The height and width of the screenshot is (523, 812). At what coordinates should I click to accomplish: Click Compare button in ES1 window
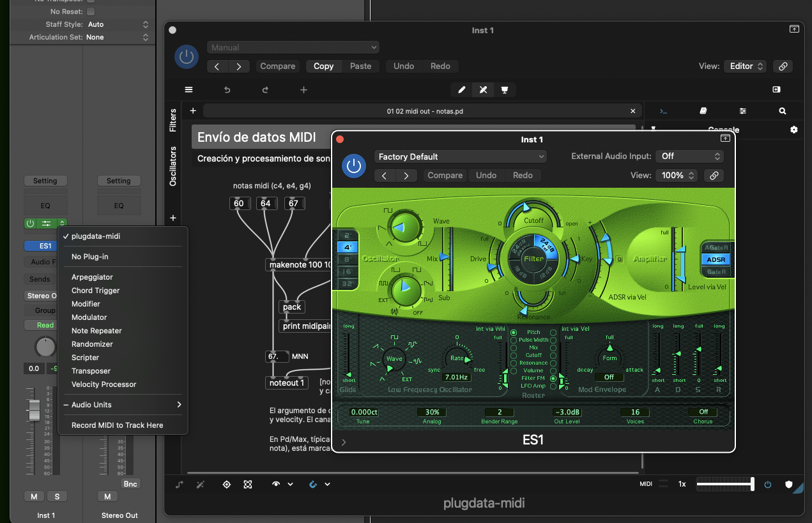(x=445, y=175)
